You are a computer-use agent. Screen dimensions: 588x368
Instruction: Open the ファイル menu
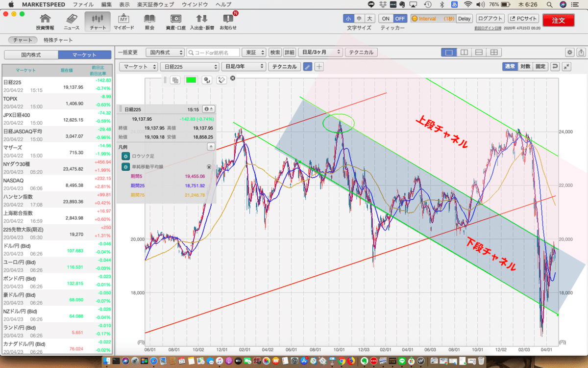point(83,4)
